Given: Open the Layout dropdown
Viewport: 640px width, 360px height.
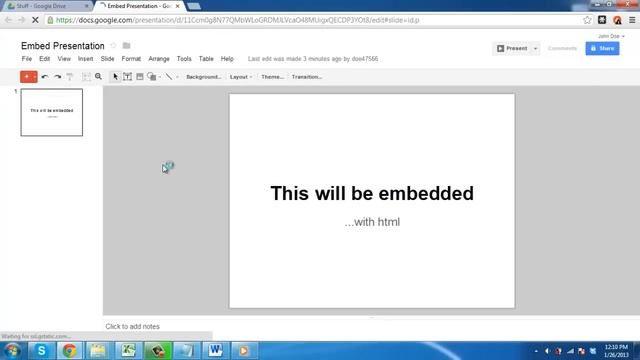Looking at the screenshot, I should point(241,77).
